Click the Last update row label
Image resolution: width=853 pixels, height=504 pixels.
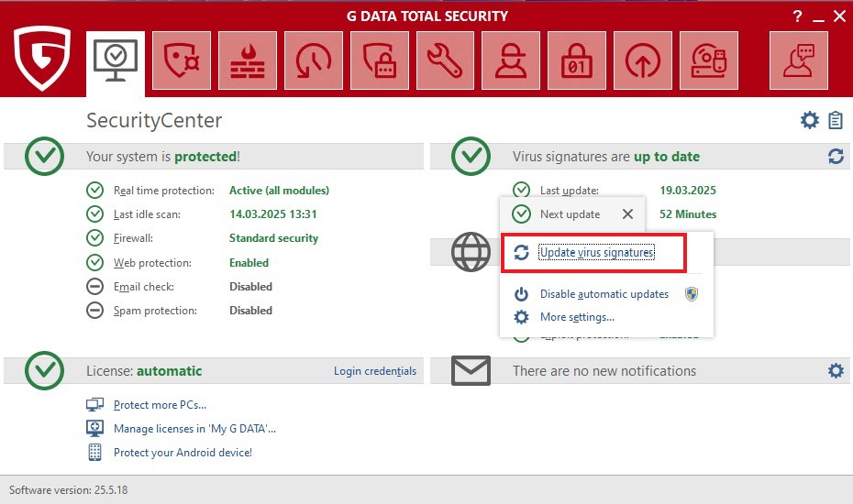click(x=569, y=191)
